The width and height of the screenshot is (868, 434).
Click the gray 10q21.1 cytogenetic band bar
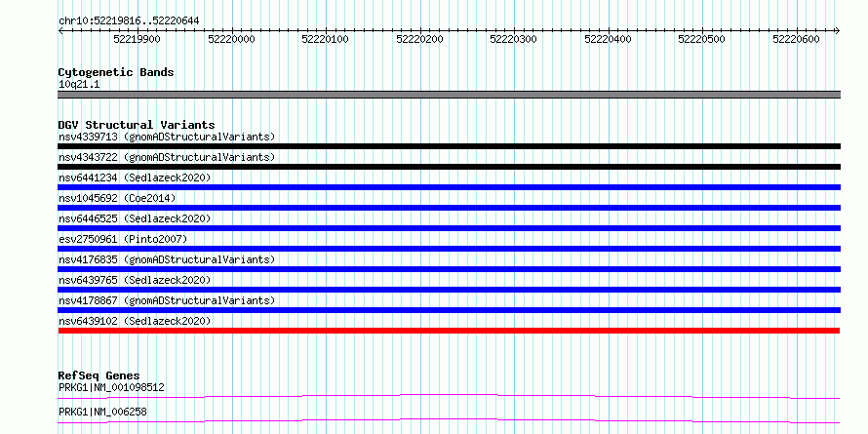[449, 95]
